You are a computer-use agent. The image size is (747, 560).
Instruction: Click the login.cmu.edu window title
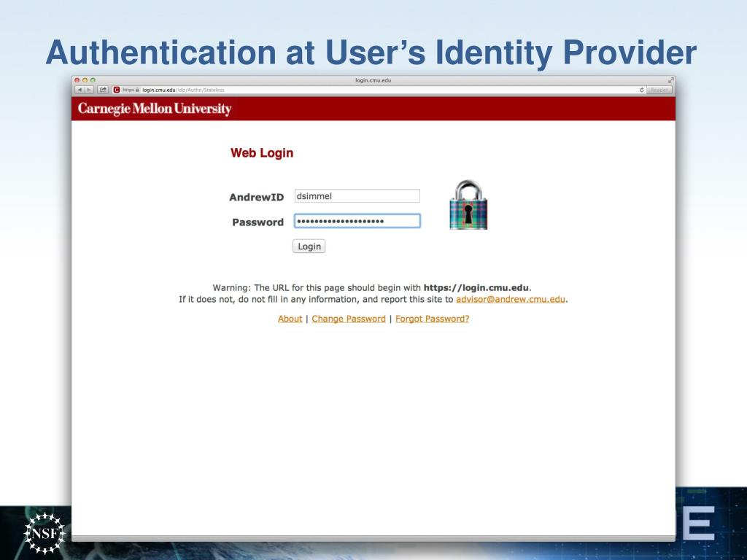[x=373, y=80]
